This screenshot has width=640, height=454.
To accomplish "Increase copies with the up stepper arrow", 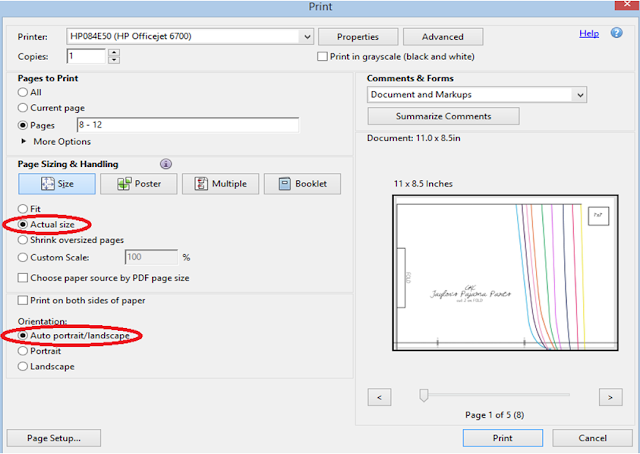I will (x=114, y=52).
